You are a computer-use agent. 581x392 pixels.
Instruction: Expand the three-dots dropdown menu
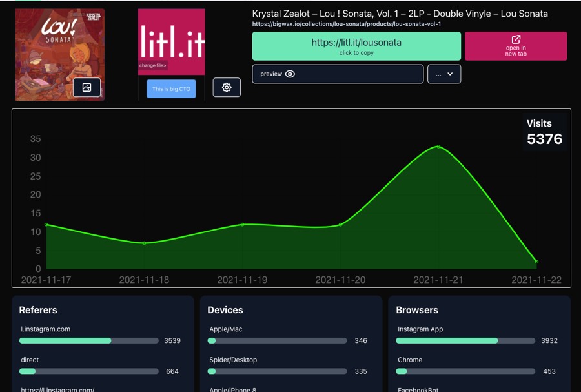click(444, 74)
